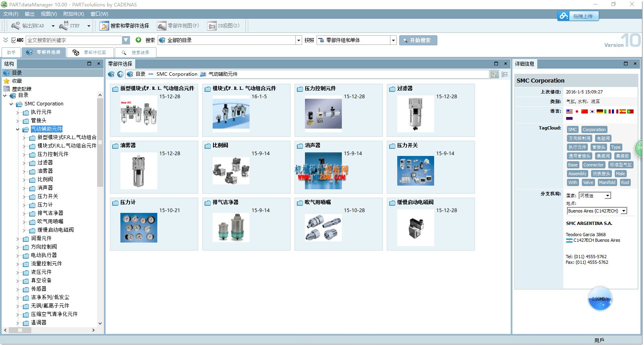
Task: Switch to thumbnail grid view icon
Action: [495, 75]
